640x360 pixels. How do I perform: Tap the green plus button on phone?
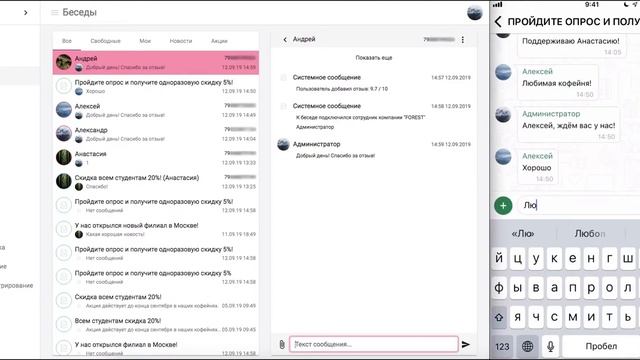point(503,205)
